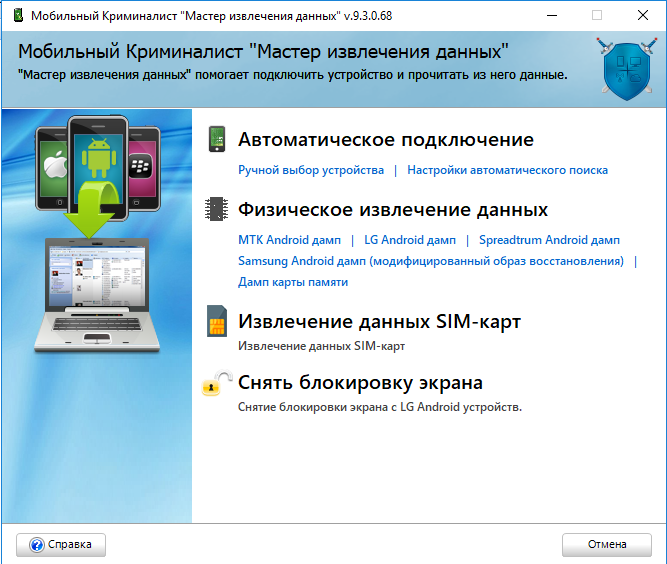Choose Samsung Android дамп modified recovery link
This screenshot has height=564, width=667.
coord(431,261)
